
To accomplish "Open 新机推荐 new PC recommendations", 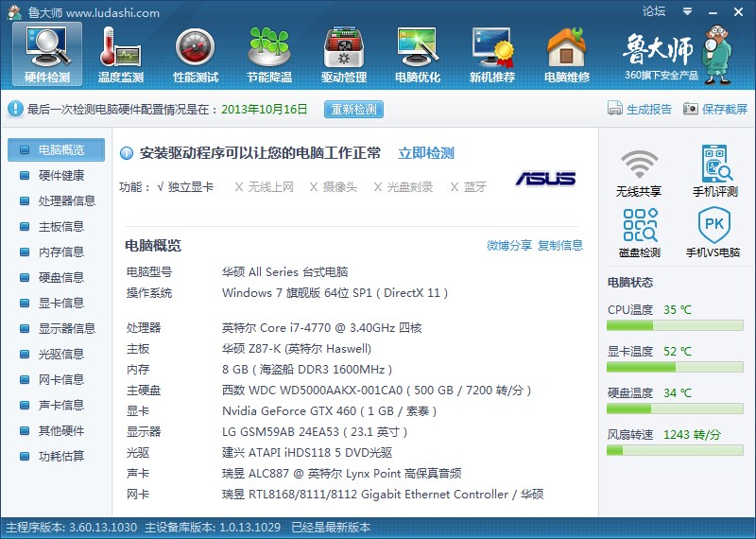I will (x=492, y=54).
